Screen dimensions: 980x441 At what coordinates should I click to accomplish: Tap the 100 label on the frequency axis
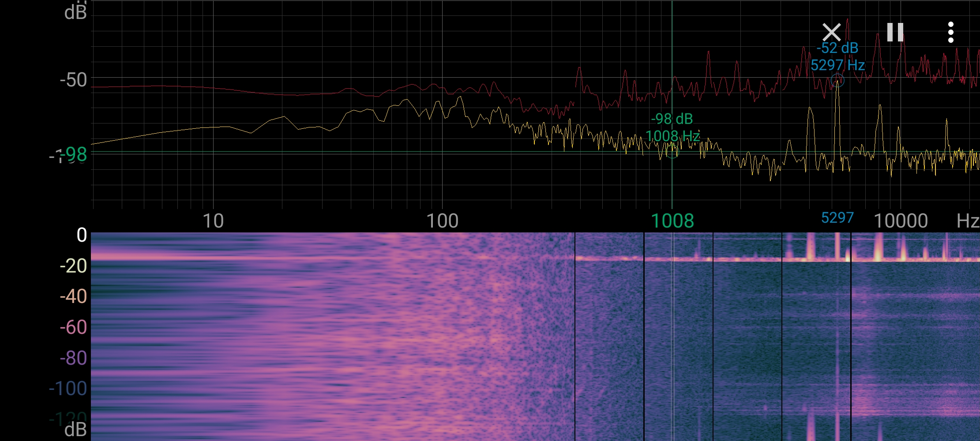442,220
